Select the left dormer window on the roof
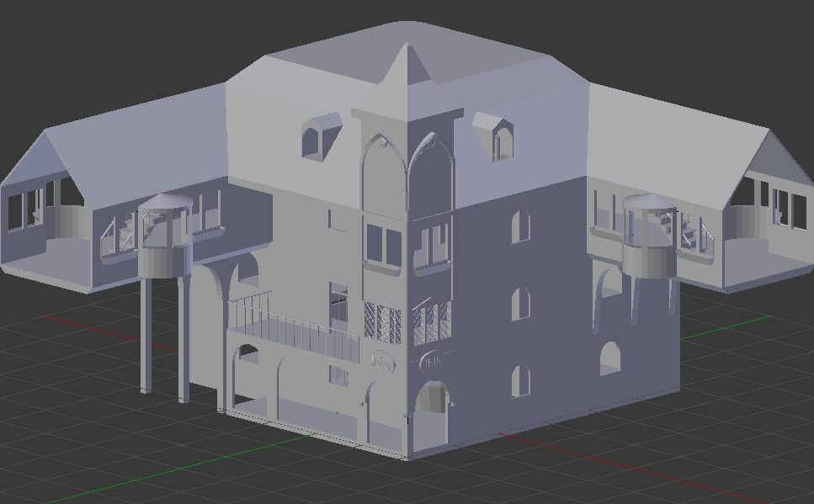 coord(321,136)
